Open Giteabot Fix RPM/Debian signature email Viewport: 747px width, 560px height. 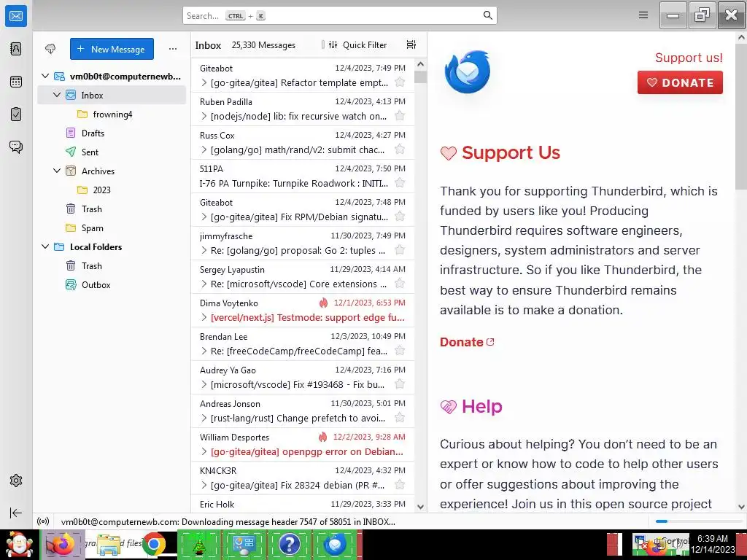(303, 209)
